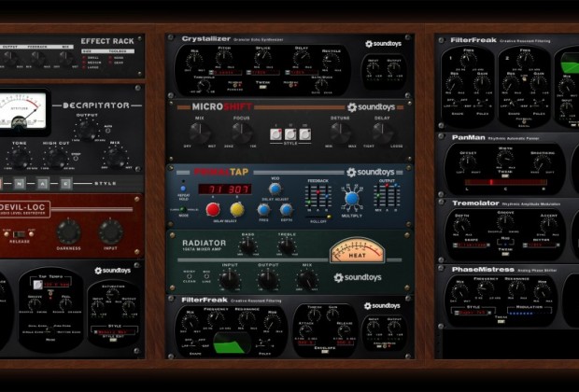579x392 pixels.
Task: Open the Crystallizer Delay value menu
Action: click(x=302, y=73)
